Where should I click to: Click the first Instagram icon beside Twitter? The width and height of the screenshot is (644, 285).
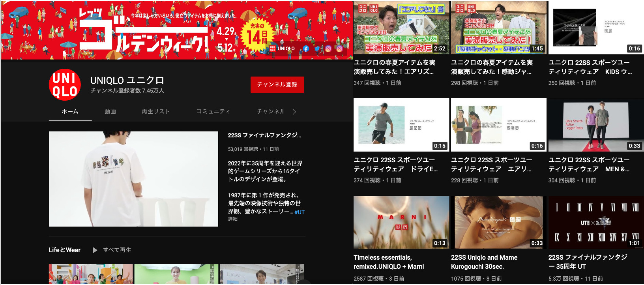click(328, 49)
